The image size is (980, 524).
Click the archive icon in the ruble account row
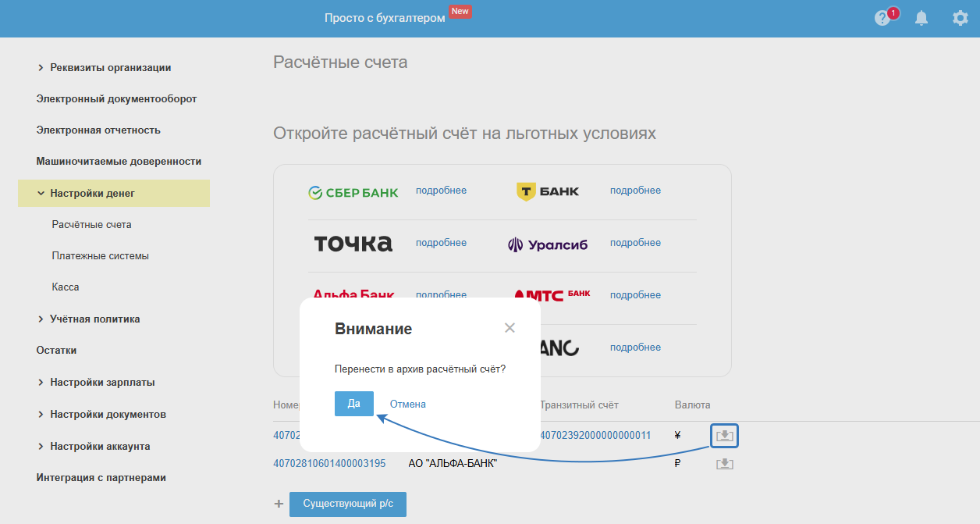pos(725,464)
